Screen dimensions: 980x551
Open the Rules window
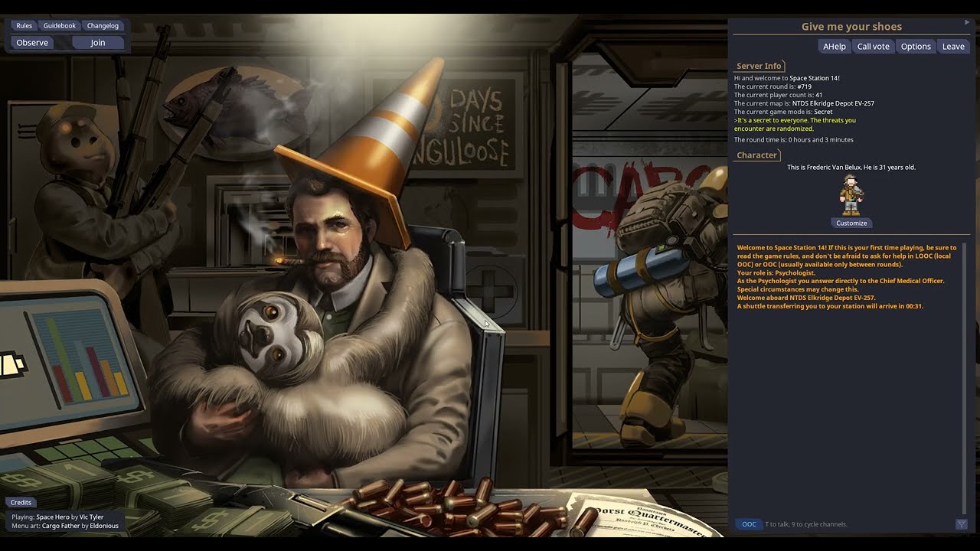tap(24, 25)
